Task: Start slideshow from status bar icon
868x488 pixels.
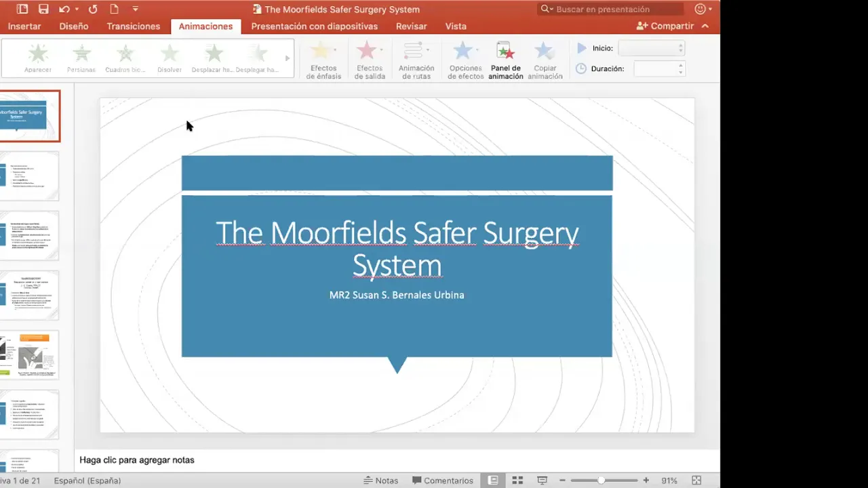Action: 542,481
